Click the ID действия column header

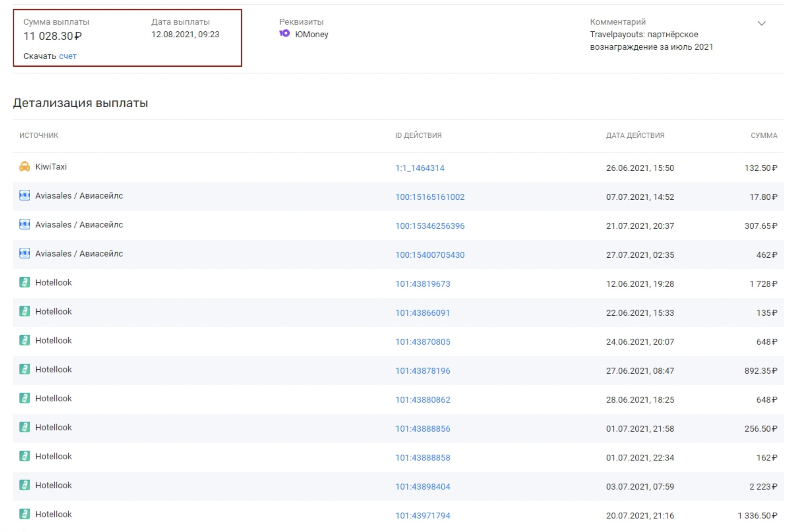click(x=418, y=135)
